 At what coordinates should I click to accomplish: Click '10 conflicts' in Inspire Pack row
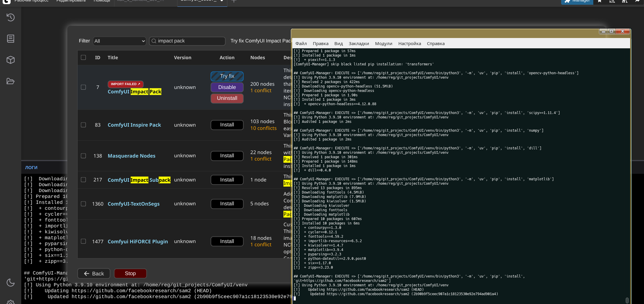[x=263, y=128]
